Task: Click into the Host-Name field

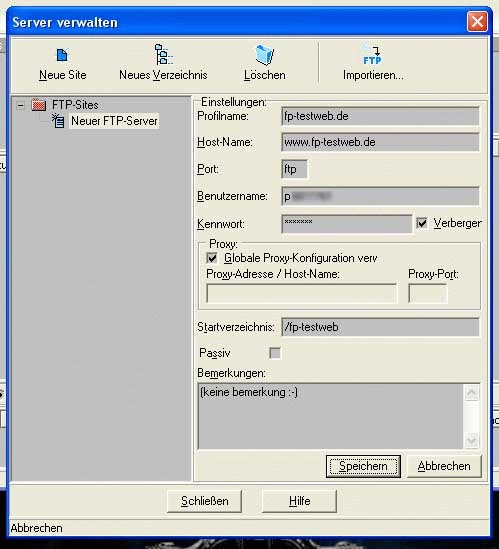Action: [x=380, y=142]
